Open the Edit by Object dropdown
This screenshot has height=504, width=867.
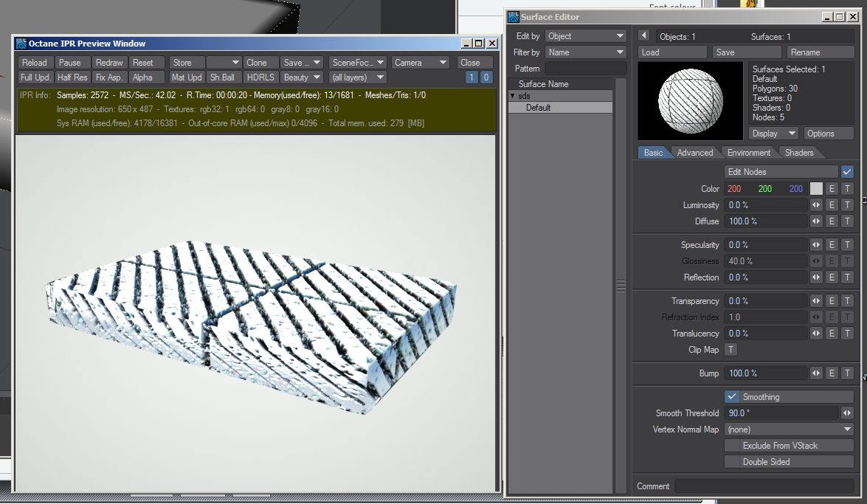coord(585,36)
